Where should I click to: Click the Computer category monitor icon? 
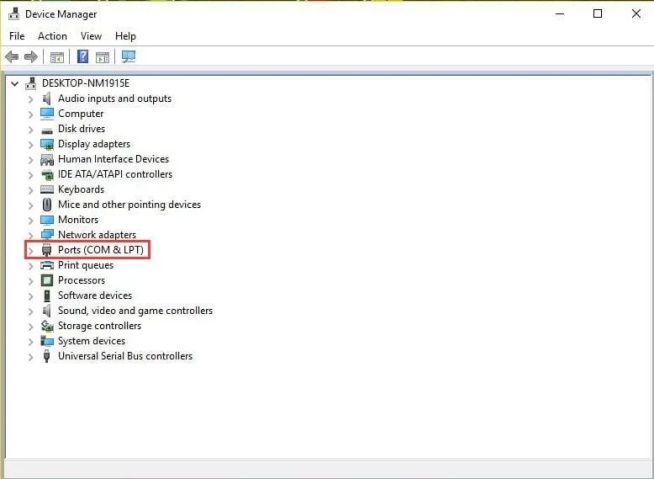coord(47,113)
